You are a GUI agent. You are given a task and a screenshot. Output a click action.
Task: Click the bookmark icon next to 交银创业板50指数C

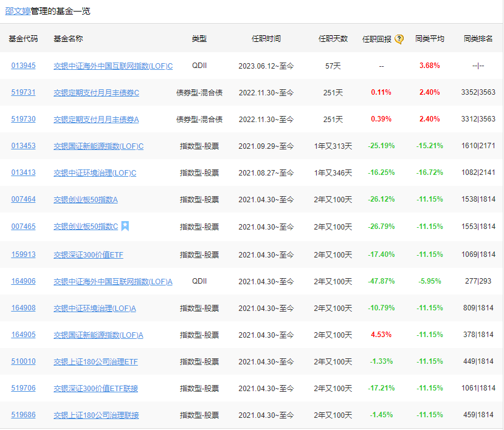pyautogui.click(x=125, y=227)
